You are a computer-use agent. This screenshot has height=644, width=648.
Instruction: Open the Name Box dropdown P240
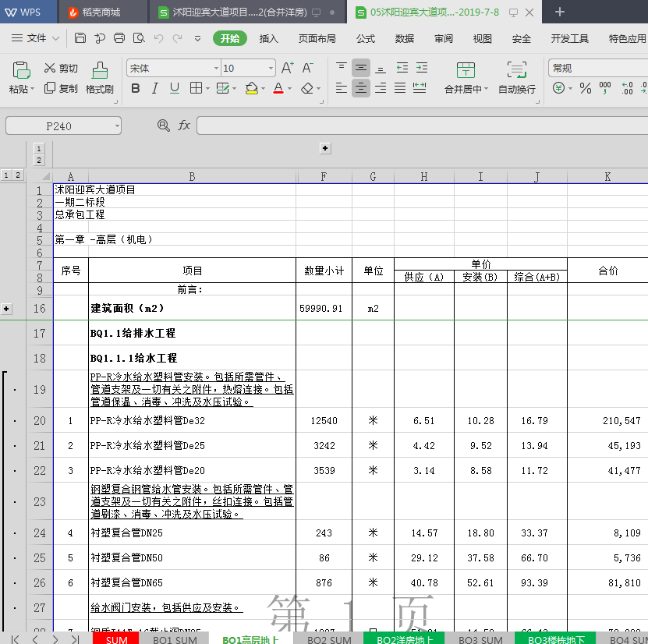click(x=118, y=126)
